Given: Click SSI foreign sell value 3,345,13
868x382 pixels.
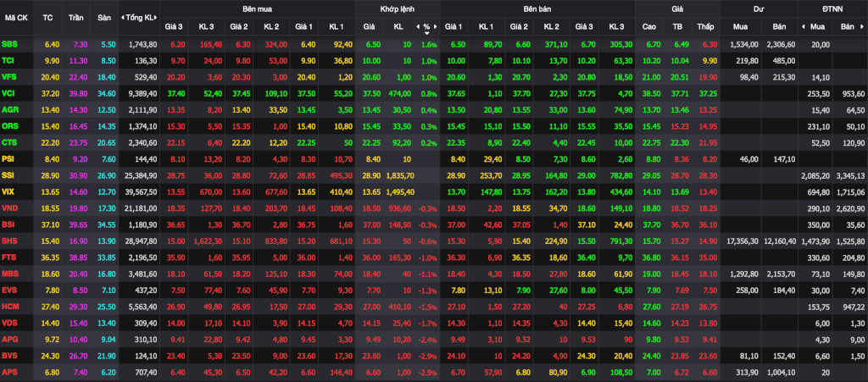Looking at the screenshot, I should pos(849,174).
